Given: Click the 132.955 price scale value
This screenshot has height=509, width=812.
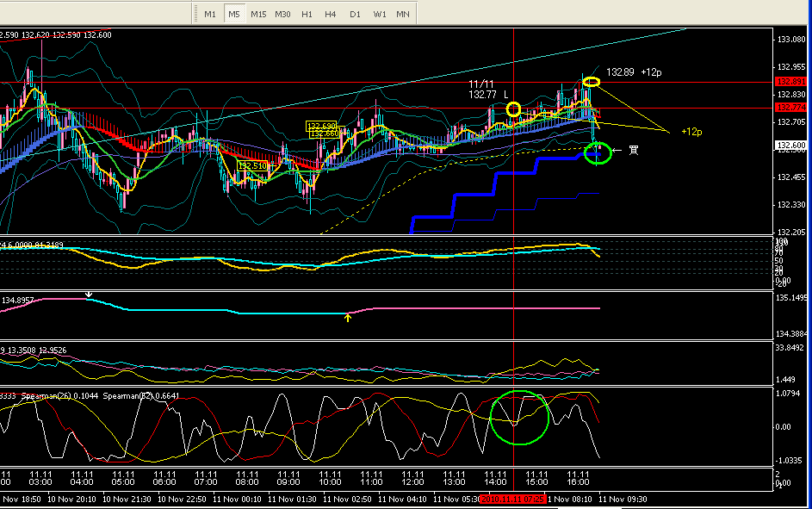Looking at the screenshot, I should coord(791,67).
